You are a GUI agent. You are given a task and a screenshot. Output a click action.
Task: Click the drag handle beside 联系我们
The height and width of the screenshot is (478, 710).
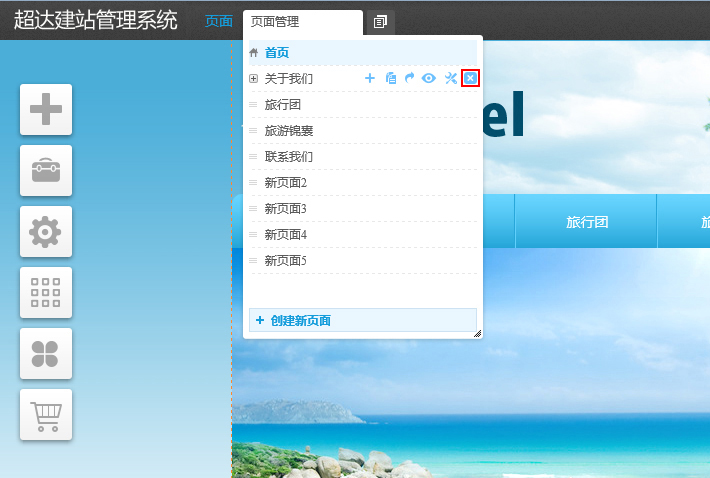coord(253,157)
